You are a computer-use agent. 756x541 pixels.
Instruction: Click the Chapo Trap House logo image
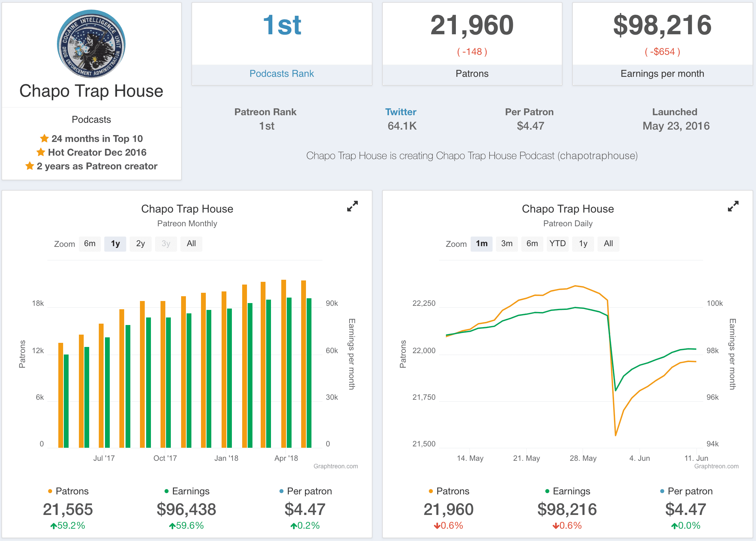(91, 44)
